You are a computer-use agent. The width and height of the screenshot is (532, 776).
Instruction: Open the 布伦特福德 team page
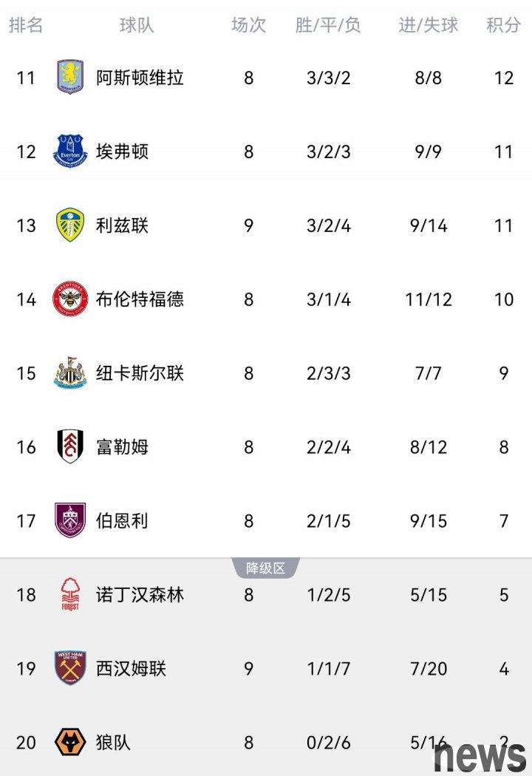click(140, 299)
